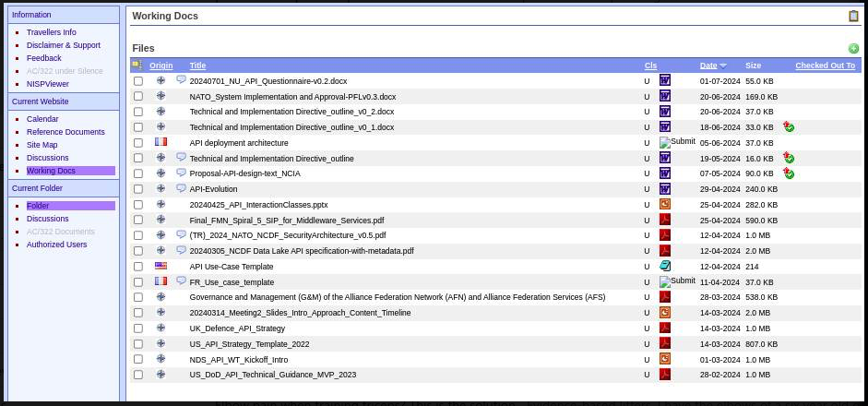The image size is (868, 406).
Task: Toggle the select-all icon in table header
Action: [x=137, y=66]
